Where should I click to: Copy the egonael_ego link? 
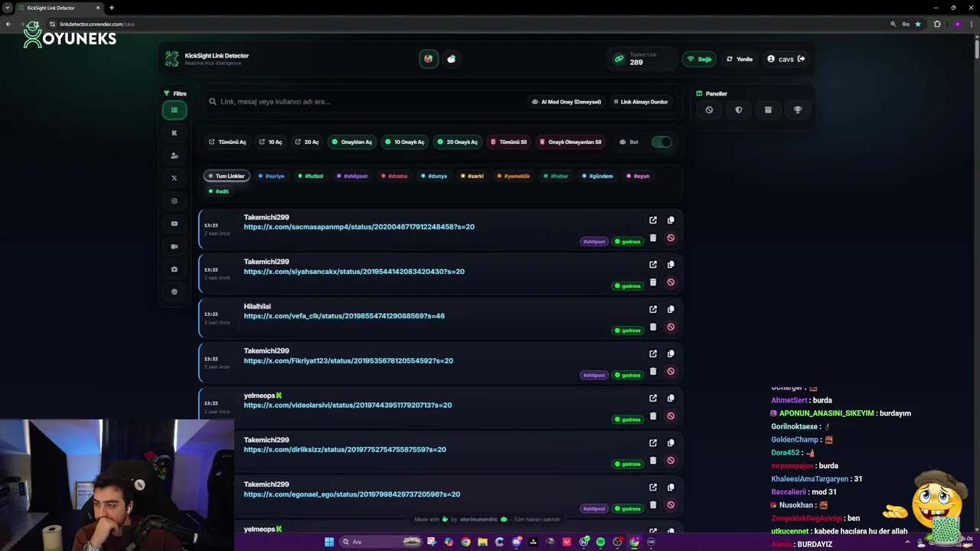(x=671, y=487)
